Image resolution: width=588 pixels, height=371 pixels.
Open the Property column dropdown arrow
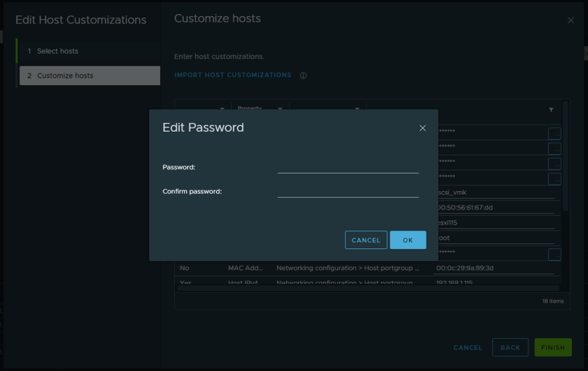coord(280,109)
